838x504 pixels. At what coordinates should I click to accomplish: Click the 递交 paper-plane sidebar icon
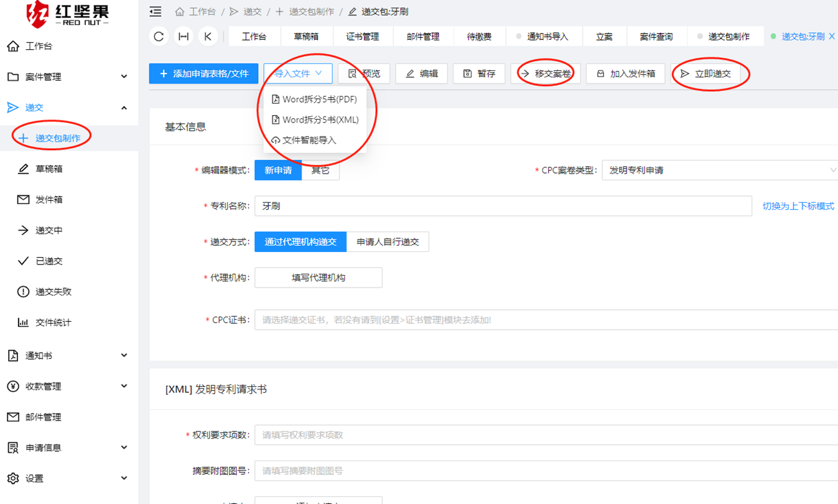[x=13, y=107]
